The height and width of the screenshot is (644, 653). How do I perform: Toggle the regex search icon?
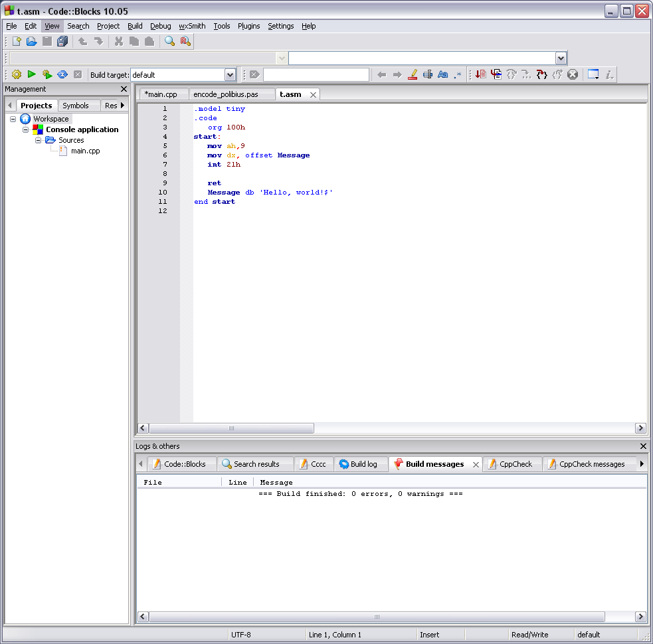tap(458, 74)
